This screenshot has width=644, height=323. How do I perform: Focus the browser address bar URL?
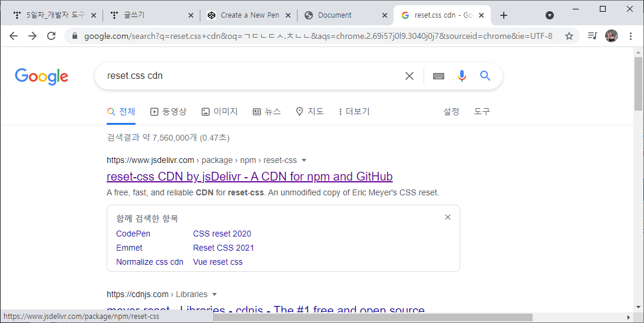point(318,36)
